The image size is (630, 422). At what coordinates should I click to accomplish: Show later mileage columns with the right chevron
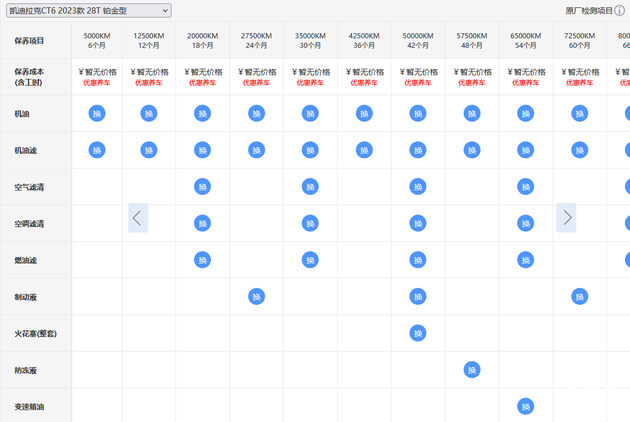[x=567, y=217]
